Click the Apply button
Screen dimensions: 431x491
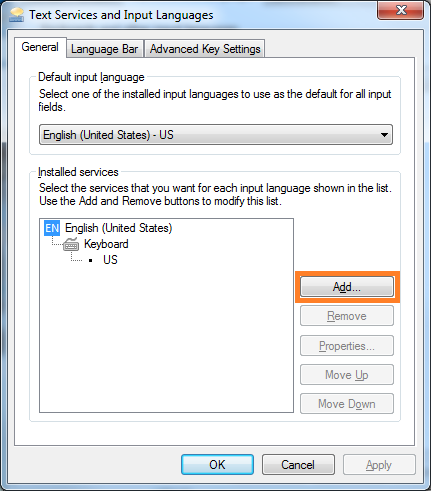point(379,464)
